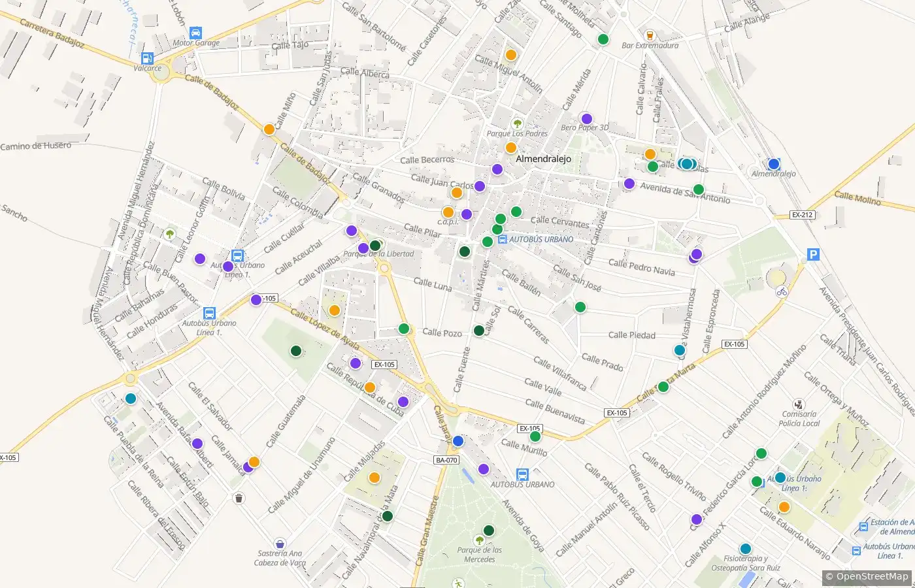Select the Carretera Badajoz road label
915x588 pixels.
[x=52, y=33]
